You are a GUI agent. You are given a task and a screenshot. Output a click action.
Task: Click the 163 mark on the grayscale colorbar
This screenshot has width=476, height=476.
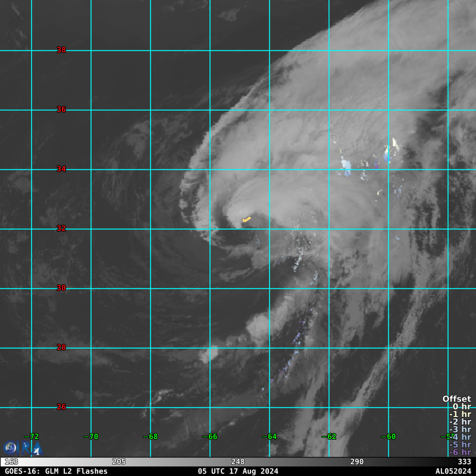11,462
